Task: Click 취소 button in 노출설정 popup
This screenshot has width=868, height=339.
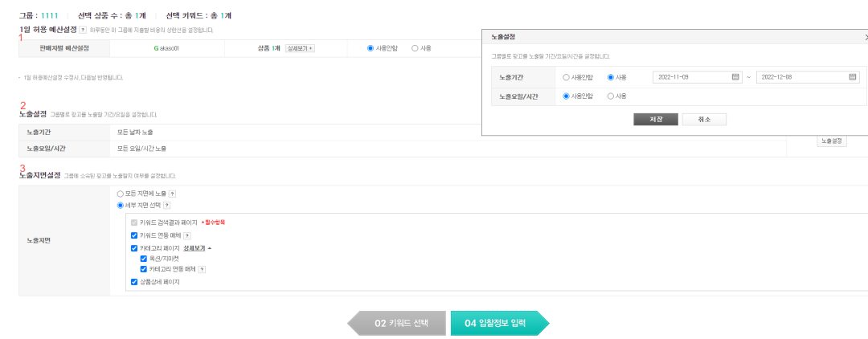Action: coord(704,120)
